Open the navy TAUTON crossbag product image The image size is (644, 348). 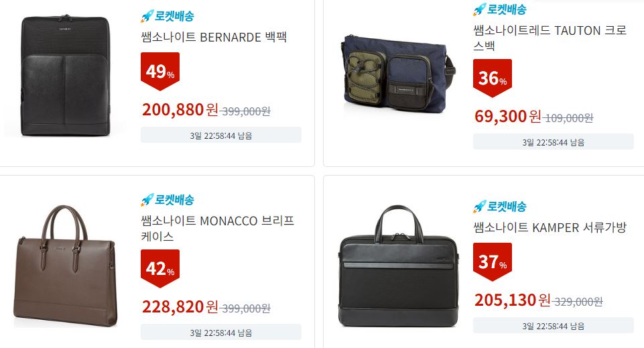tap(398, 74)
